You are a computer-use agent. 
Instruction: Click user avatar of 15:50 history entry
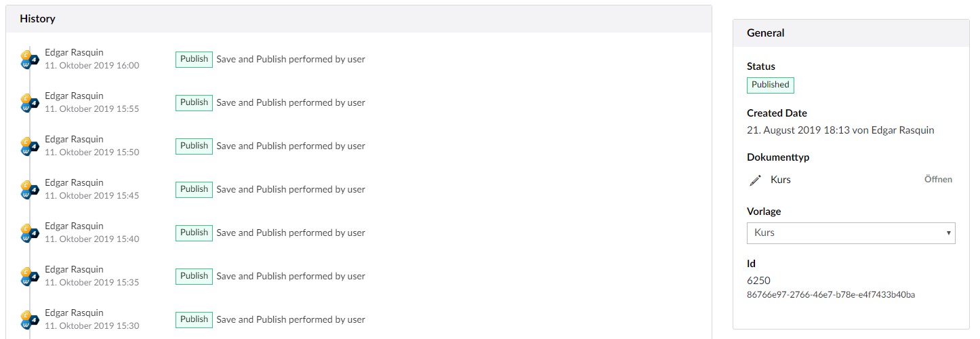(x=30, y=146)
